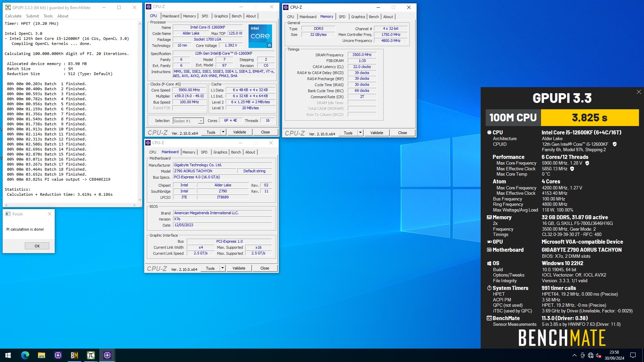Click Close button in CPU window
This screenshot has height=362, width=644.
point(265,132)
